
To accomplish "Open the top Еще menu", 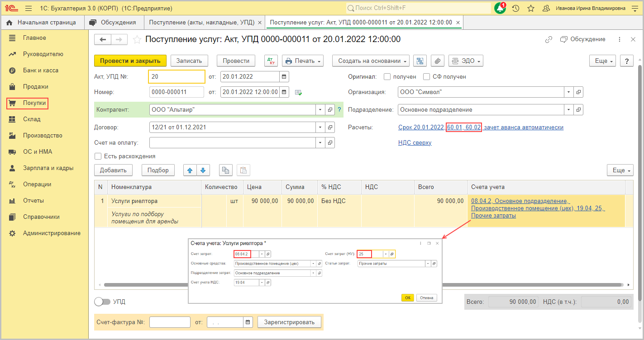I will (603, 61).
